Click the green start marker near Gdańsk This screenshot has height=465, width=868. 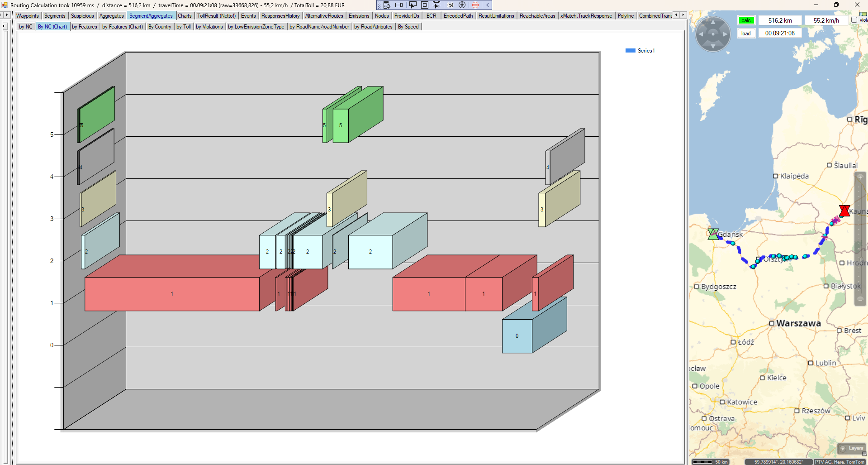(x=713, y=234)
